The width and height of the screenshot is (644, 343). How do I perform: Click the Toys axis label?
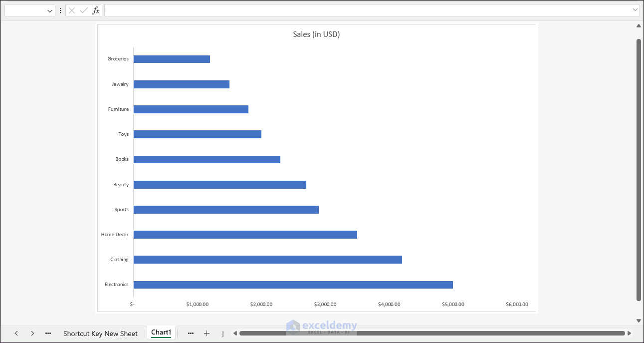[x=124, y=134]
